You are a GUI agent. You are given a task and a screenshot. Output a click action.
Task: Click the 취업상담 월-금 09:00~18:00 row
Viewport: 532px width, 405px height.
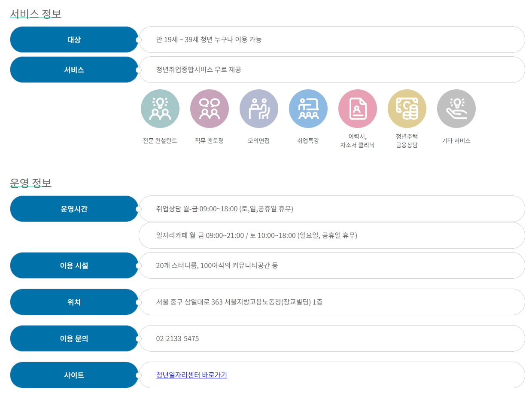(x=332, y=209)
